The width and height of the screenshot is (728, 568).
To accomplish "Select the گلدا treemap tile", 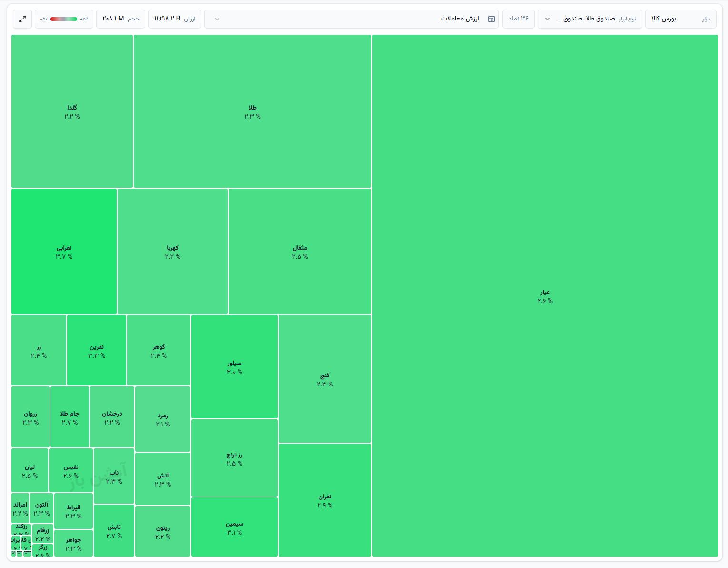I will point(72,111).
